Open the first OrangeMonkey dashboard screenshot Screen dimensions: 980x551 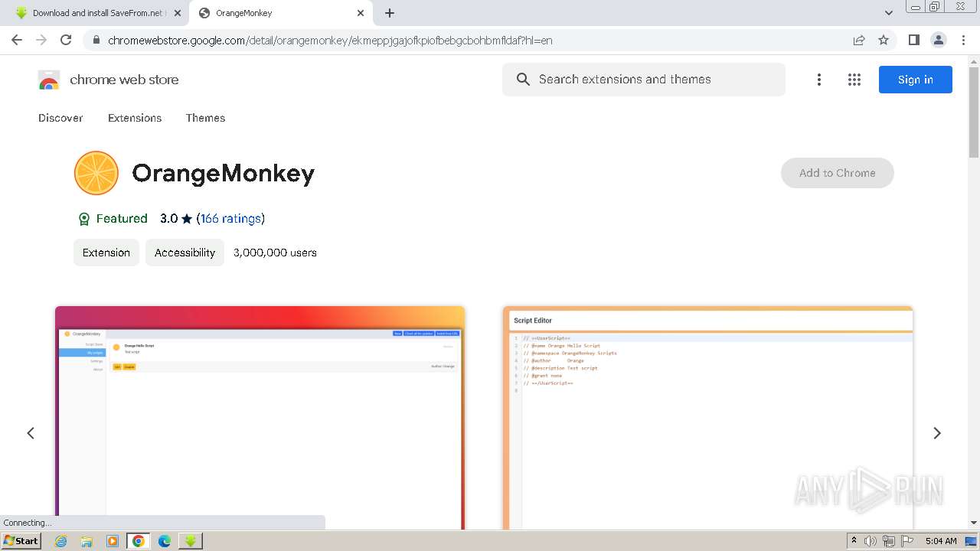(x=260, y=418)
